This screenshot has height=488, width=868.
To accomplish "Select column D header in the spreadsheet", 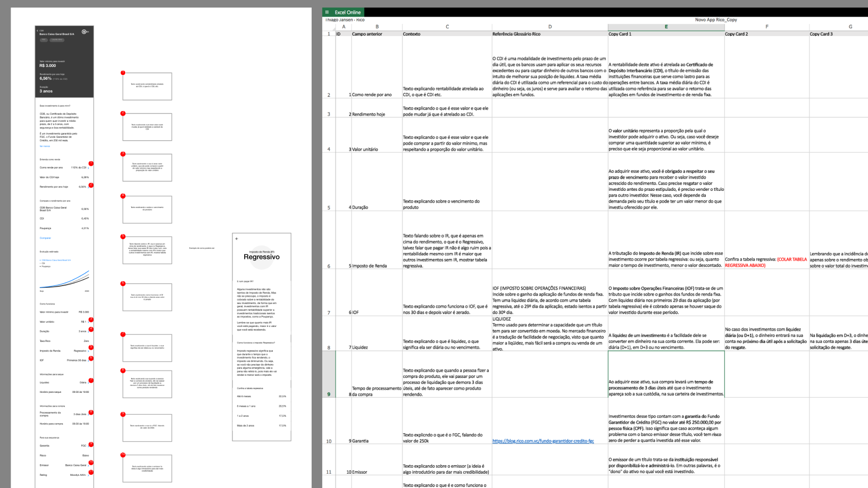I will tap(550, 27).
